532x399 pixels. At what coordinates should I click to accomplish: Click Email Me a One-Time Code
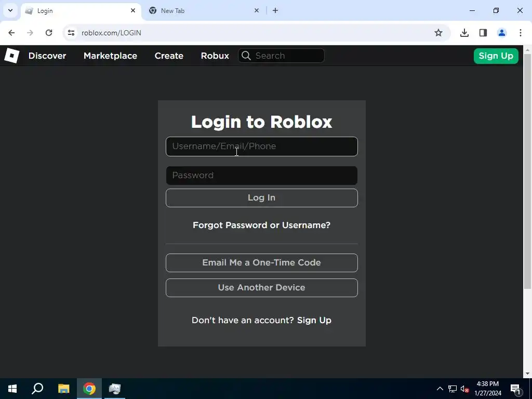(x=262, y=262)
